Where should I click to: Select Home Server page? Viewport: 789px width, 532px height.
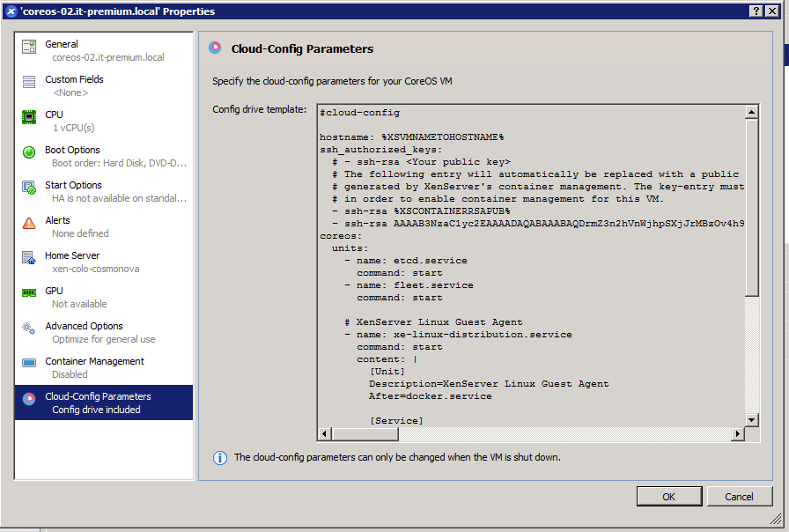point(104,262)
